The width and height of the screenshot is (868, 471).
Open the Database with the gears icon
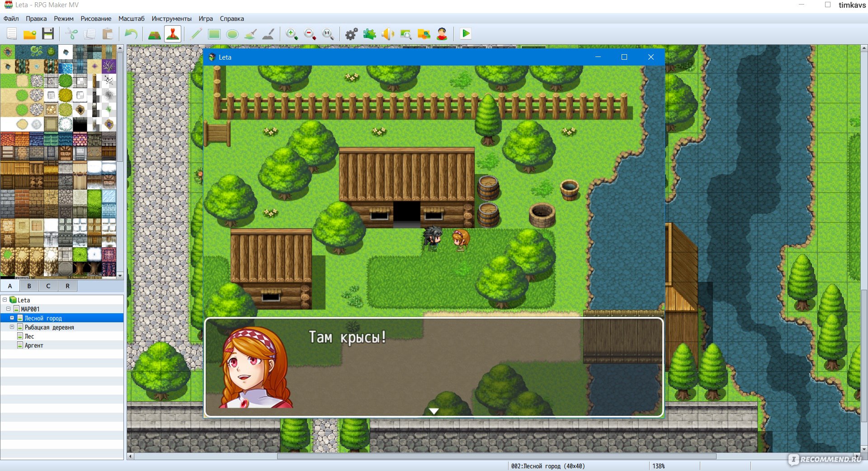(352, 34)
